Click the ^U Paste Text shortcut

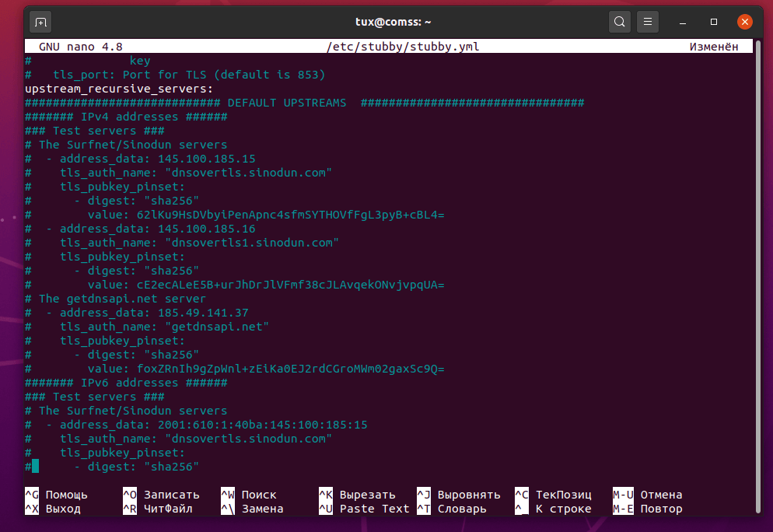click(364, 509)
